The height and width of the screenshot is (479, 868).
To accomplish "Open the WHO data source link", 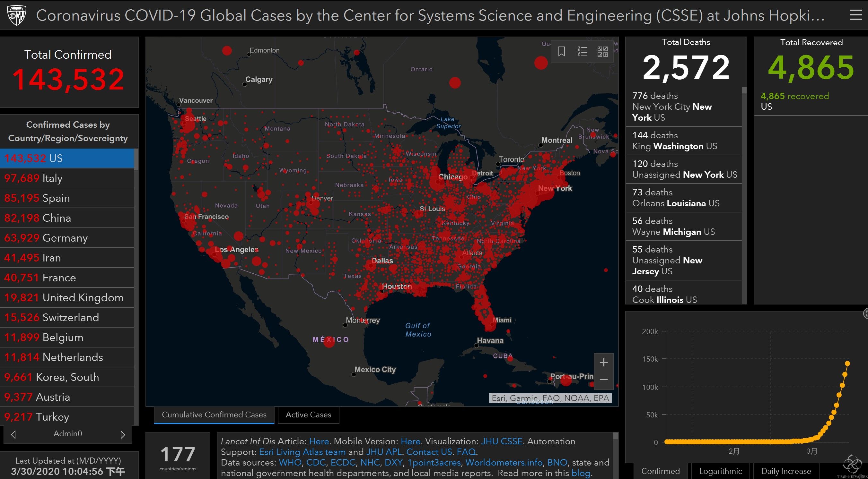I will (290, 463).
